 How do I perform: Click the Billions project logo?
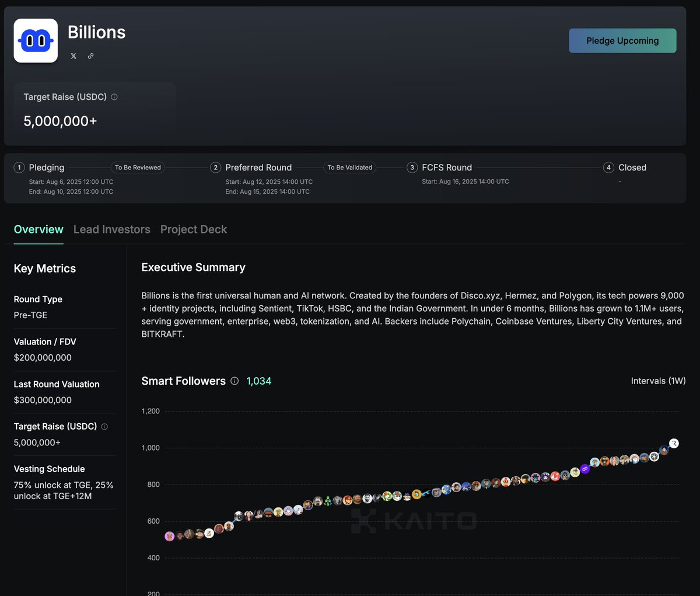[x=36, y=40]
